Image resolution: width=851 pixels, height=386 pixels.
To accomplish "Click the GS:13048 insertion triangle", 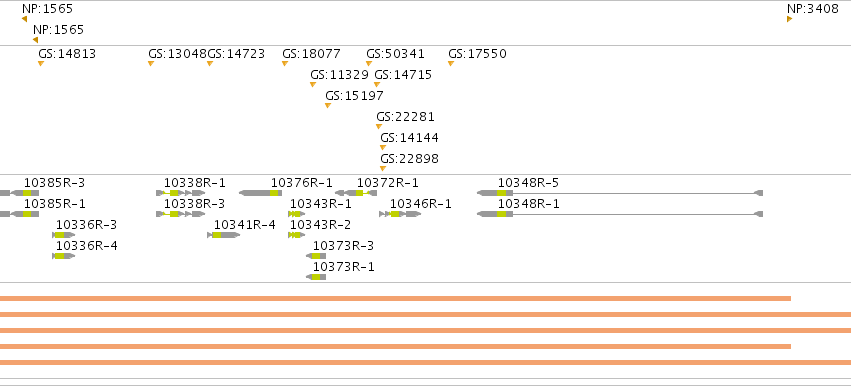I will (151, 64).
